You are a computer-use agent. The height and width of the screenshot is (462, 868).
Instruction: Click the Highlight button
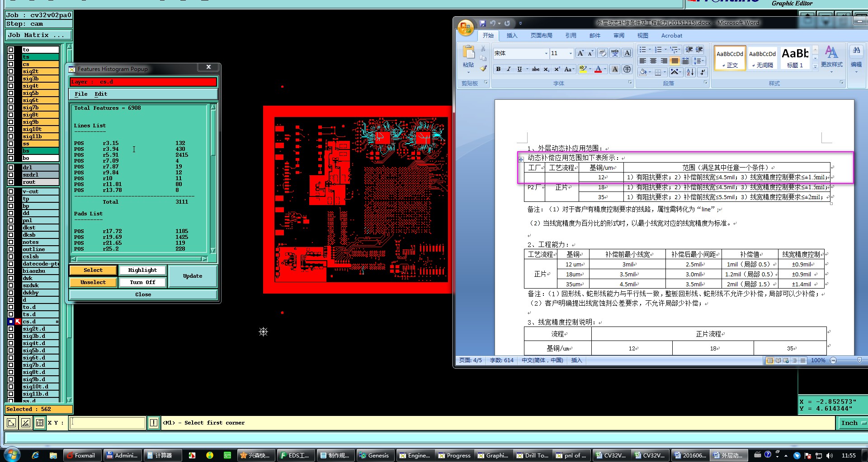[142, 270]
